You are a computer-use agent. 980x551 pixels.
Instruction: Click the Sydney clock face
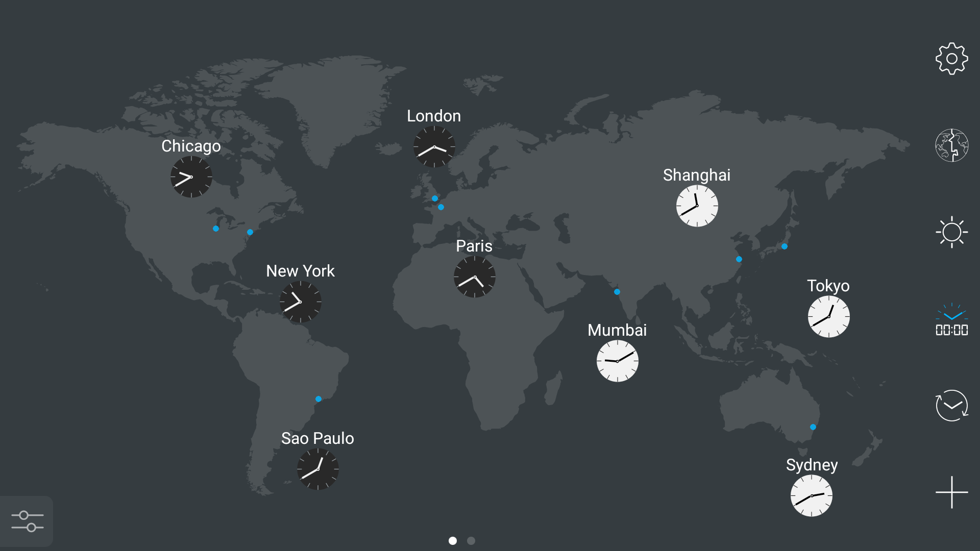tap(812, 496)
